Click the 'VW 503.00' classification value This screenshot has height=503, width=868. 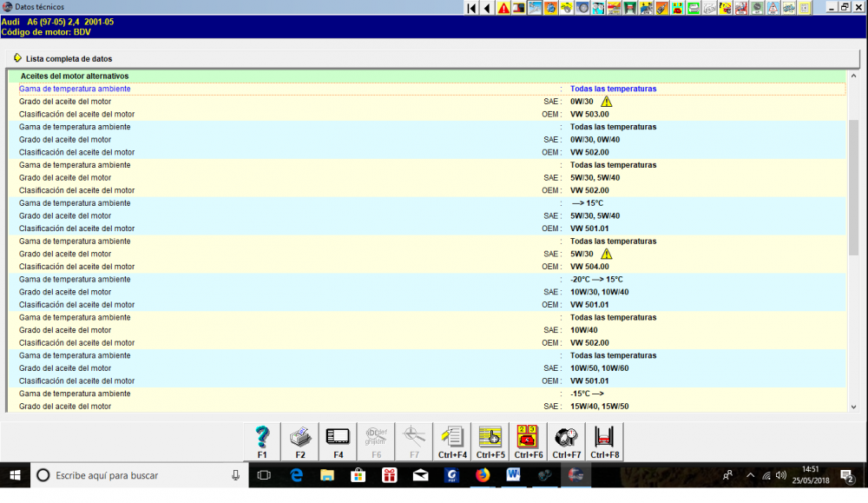(x=589, y=114)
